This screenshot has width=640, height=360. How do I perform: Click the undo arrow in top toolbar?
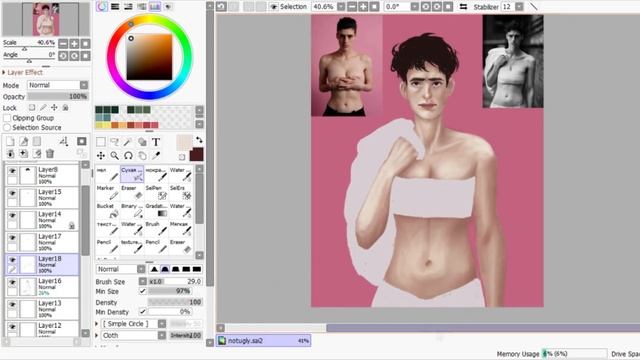(x=221, y=7)
